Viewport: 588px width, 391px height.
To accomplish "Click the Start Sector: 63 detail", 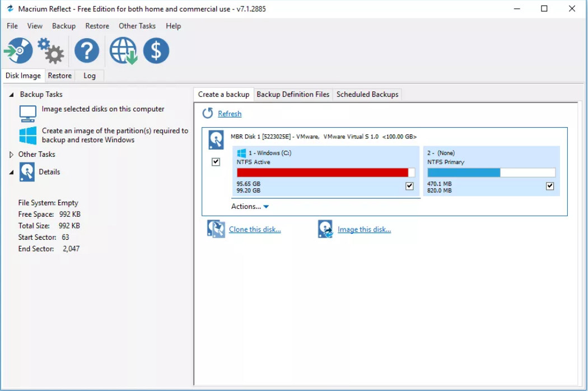I will pyautogui.click(x=44, y=237).
